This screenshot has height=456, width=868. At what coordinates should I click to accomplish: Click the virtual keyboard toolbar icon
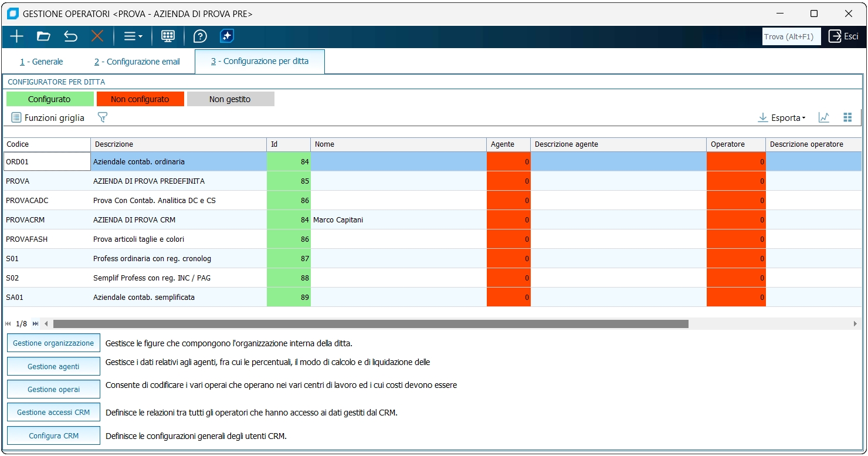[x=168, y=36]
